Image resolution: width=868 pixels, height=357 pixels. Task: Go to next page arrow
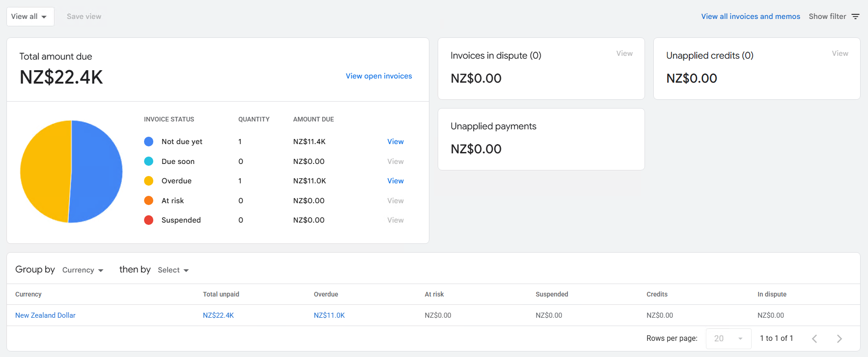point(839,339)
